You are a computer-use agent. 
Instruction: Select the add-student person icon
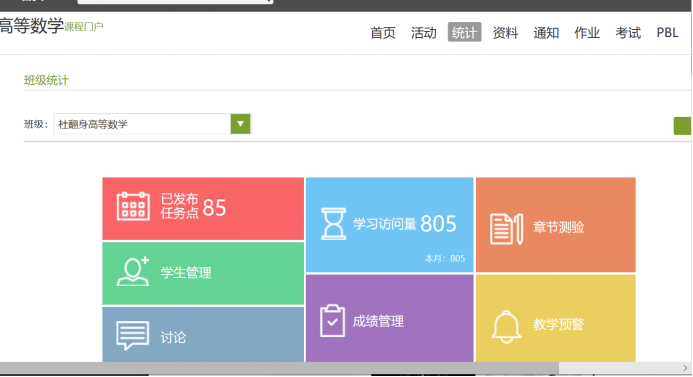[x=133, y=271]
